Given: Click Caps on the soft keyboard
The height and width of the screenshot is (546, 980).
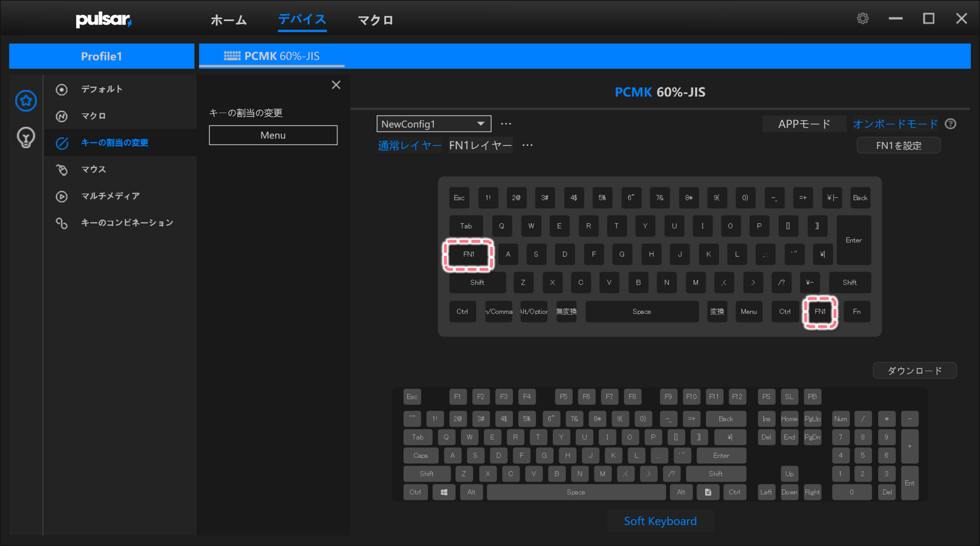Looking at the screenshot, I should tap(421, 456).
